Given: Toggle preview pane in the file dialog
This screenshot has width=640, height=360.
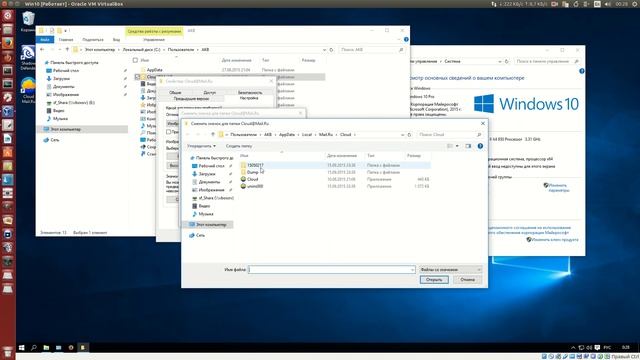Looking at the screenshot, I should click(x=468, y=146).
